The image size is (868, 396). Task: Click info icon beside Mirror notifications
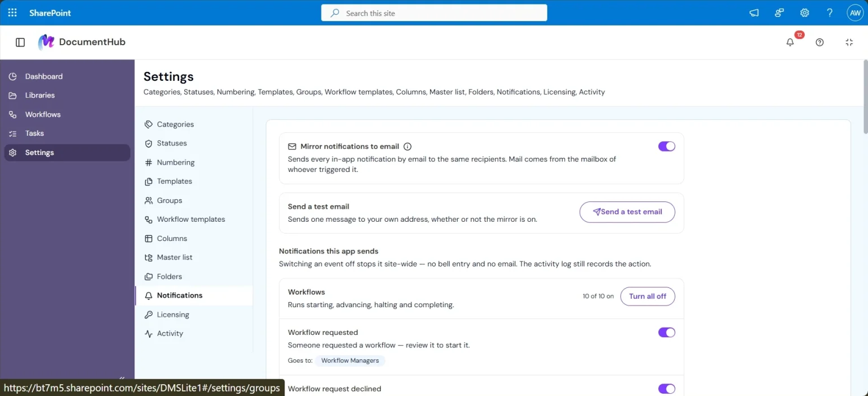pyautogui.click(x=407, y=146)
